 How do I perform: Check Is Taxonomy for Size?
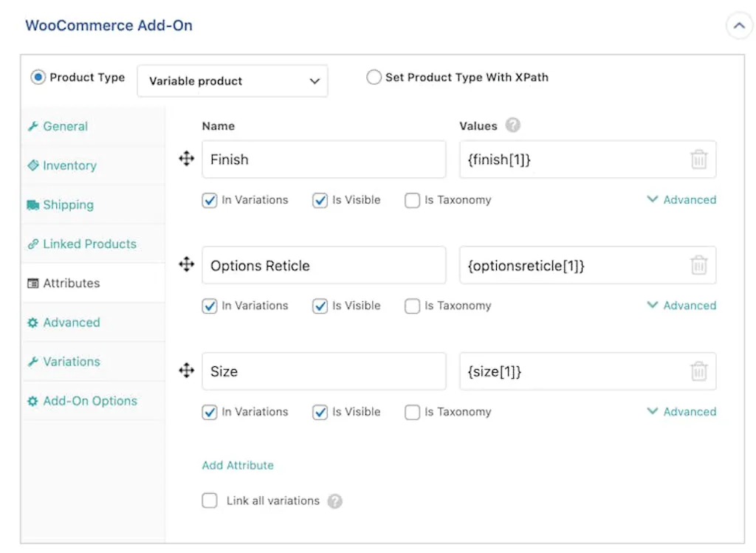tap(412, 412)
